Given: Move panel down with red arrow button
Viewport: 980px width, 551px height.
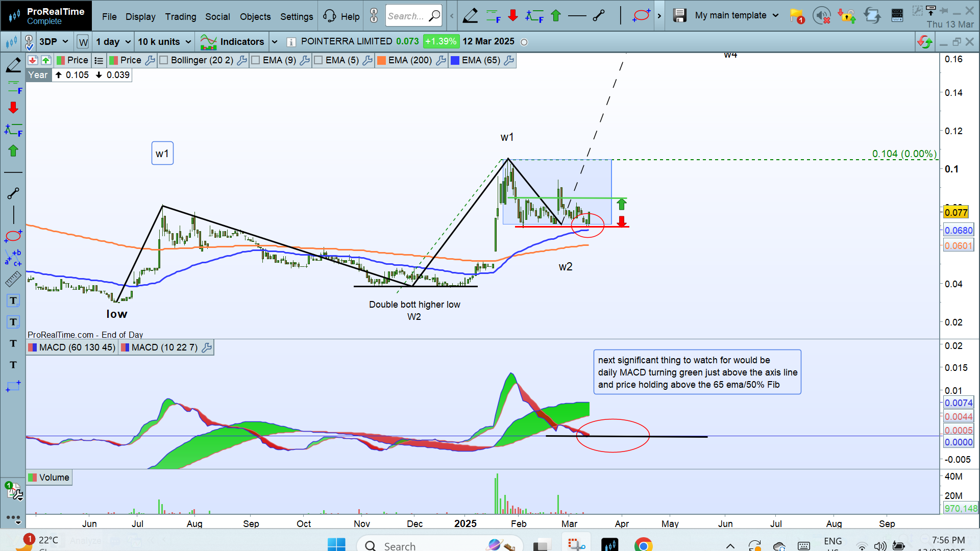Looking at the screenshot, I should click(33, 60).
